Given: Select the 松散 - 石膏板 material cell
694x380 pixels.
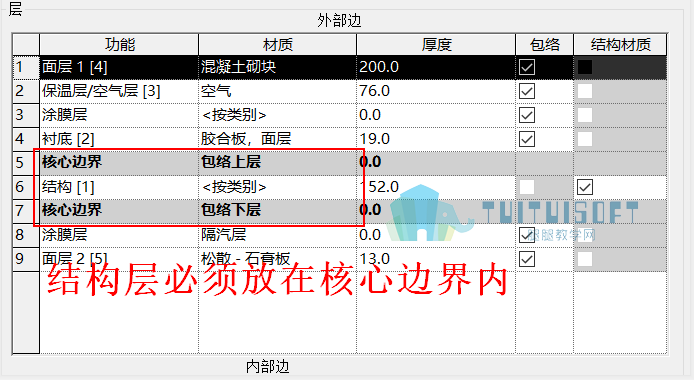Looking at the screenshot, I should 278,259.
